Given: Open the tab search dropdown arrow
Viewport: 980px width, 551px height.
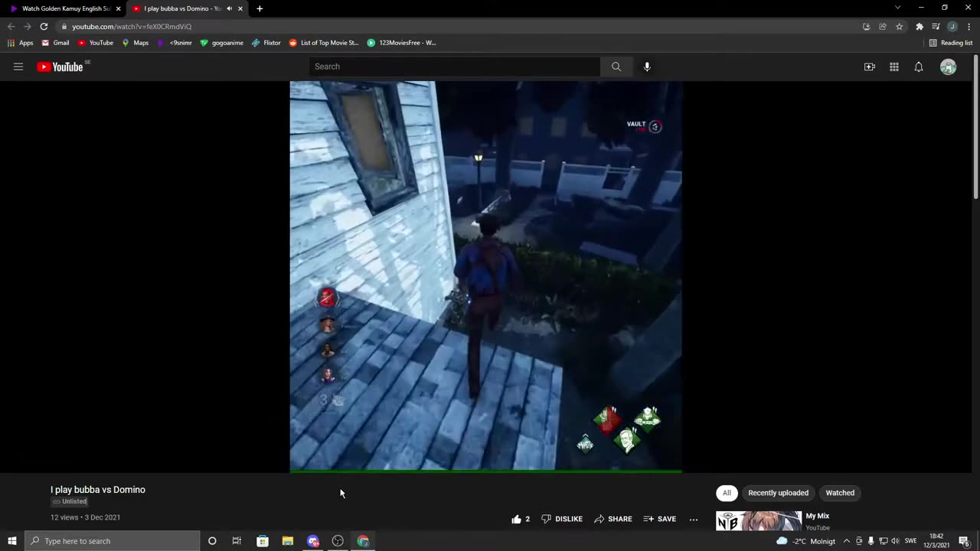Looking at the screenshot, I should coord(897,8).
